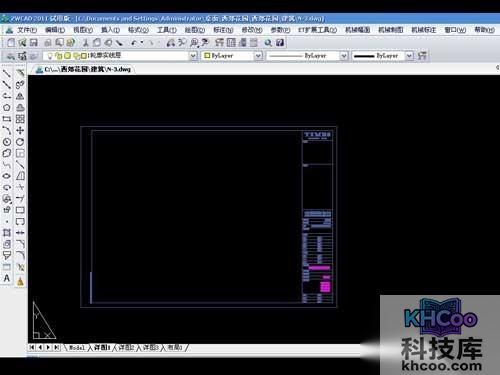
Task: Open the ET扩展工具 menu
Action: [x=317, y=30]
